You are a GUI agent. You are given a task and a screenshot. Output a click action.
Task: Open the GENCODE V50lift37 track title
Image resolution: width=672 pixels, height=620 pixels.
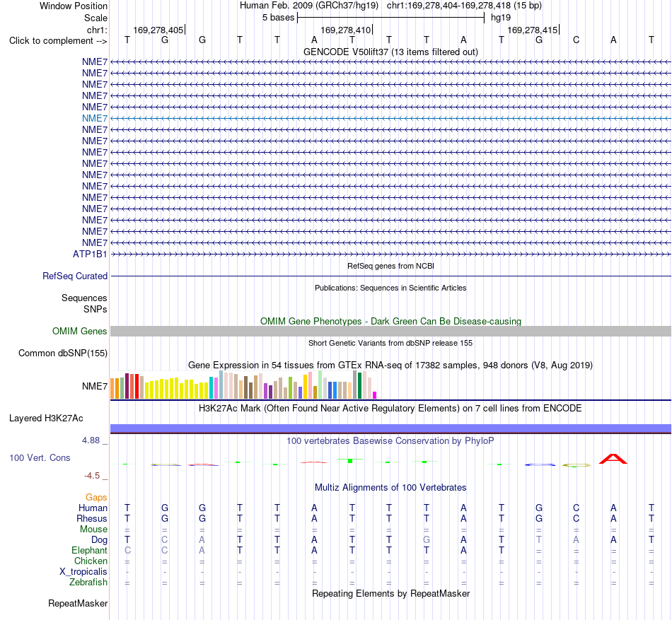(x=390, y=52)
